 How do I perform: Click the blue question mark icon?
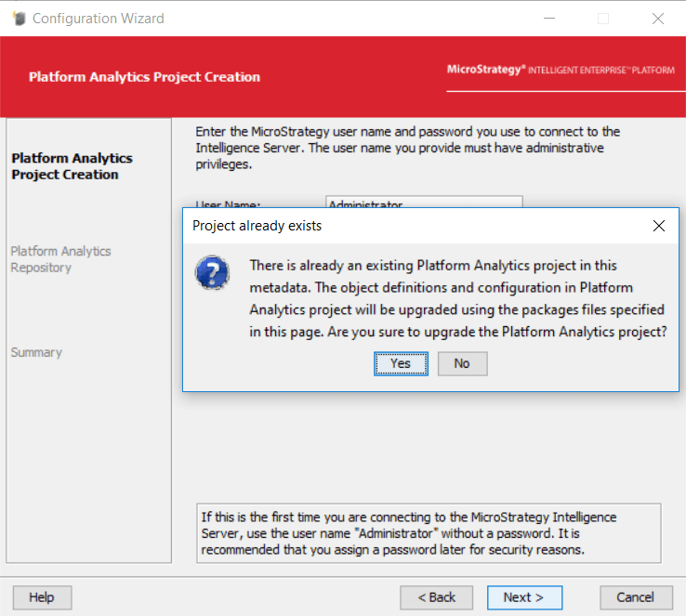point(211,273)
